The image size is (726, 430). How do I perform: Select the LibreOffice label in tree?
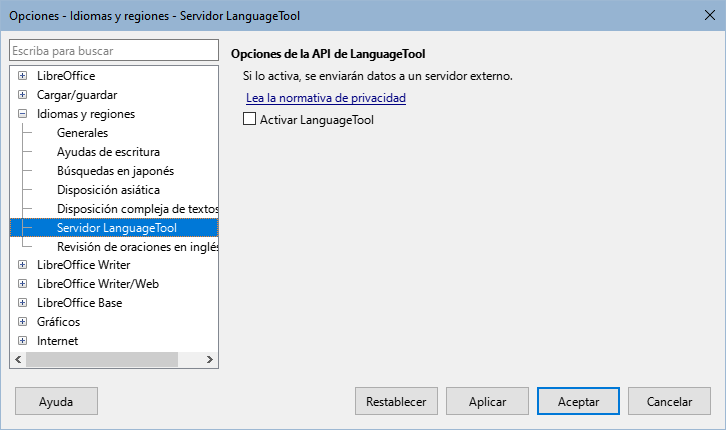66,75
